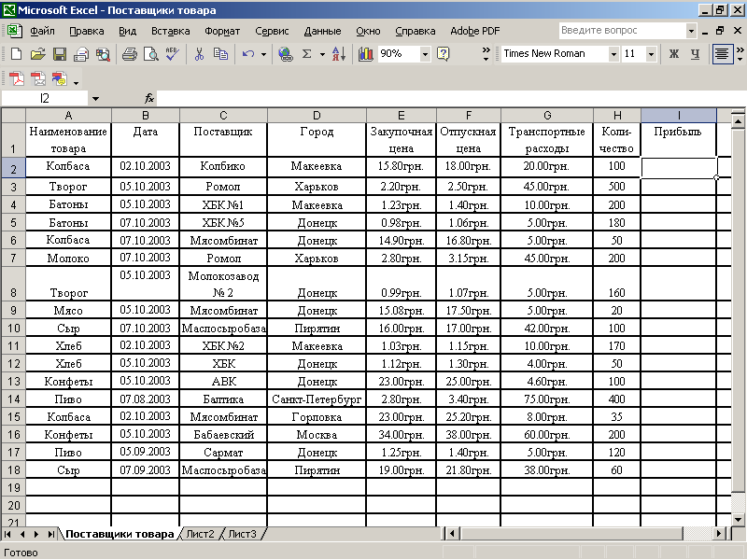
Task: Click the formula bar input area
Action: coord(450,98)
